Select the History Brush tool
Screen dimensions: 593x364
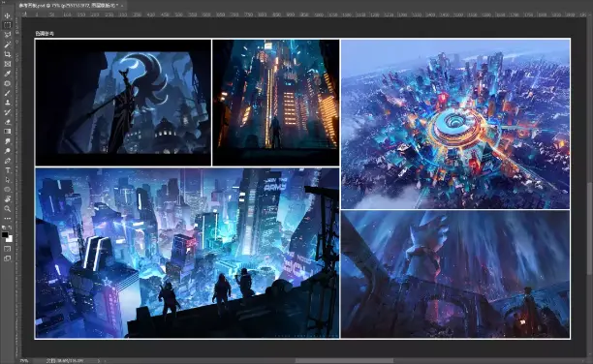[x=7, y=112]
